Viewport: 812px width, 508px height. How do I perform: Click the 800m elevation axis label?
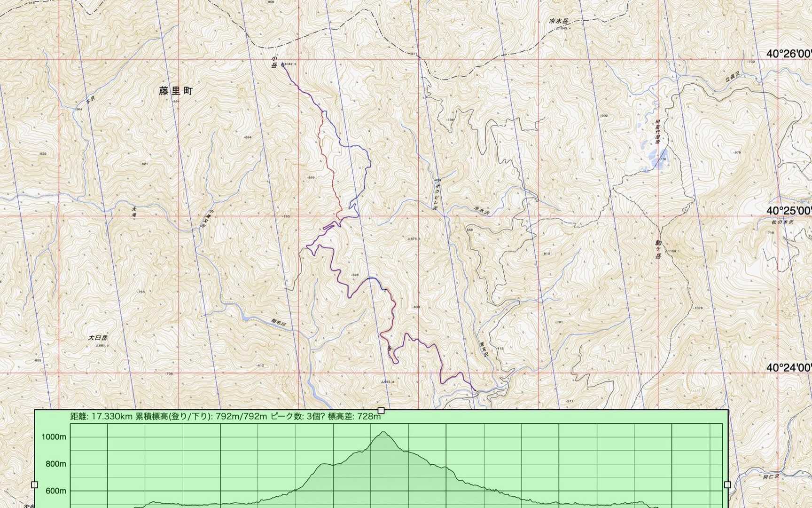click(x=56, y=464)
